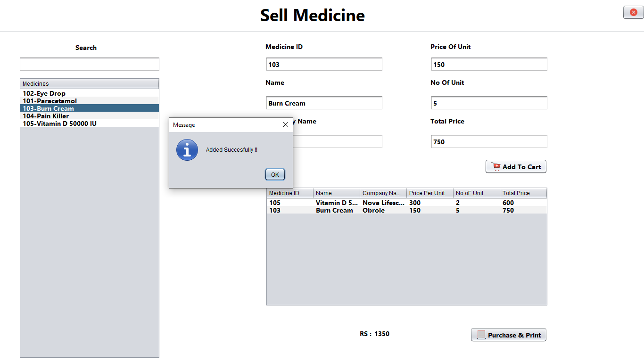The width and height of the screenshot is (644, 362).
Task: Click the red close icon at top right
Action: [x=633, y=12]
